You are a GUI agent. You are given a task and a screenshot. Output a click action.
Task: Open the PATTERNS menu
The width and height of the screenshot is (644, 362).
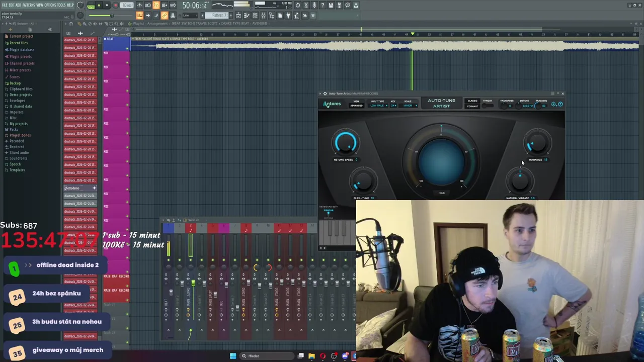[29, 5]
